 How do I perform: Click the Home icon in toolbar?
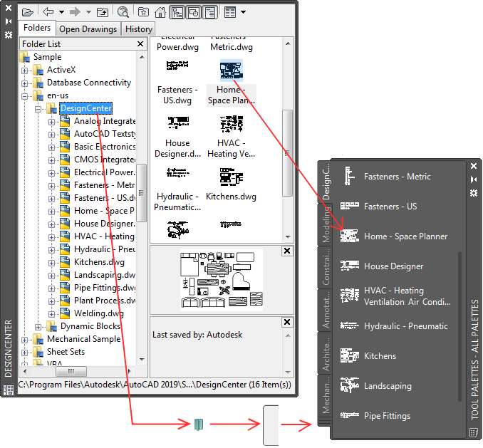160,12
